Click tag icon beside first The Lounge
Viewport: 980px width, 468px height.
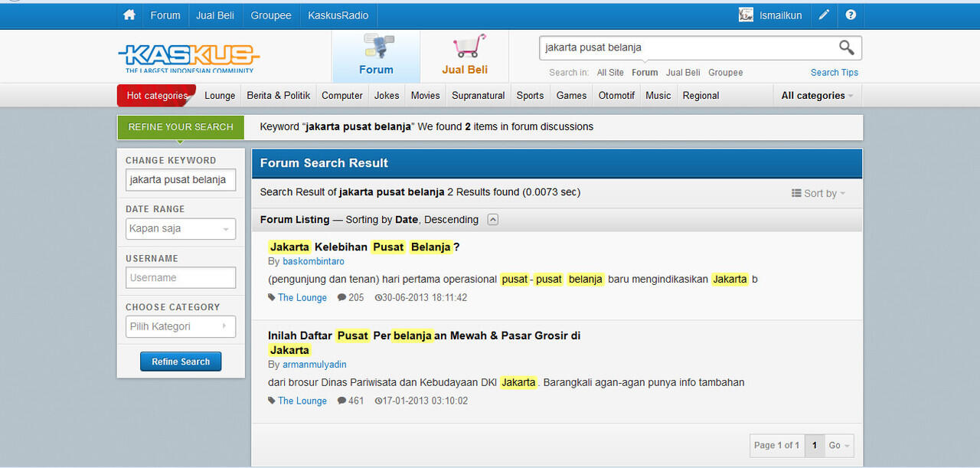click(x=272, y=298)
